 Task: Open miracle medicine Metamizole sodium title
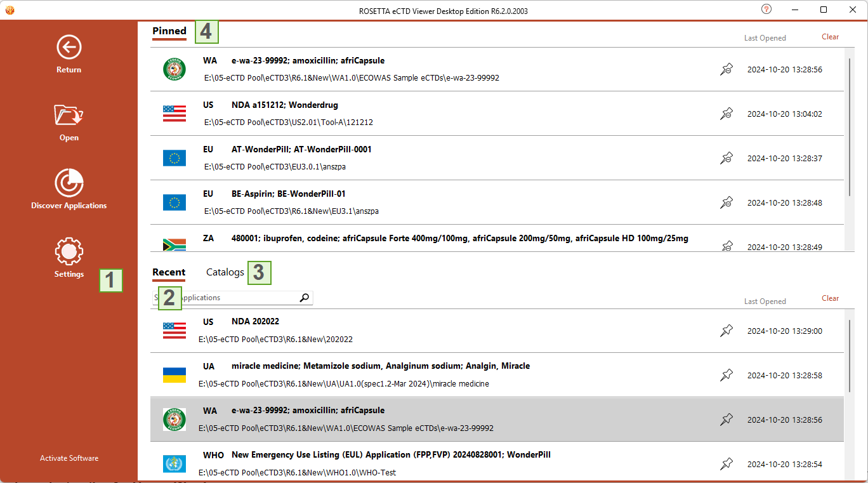point(381,366)
